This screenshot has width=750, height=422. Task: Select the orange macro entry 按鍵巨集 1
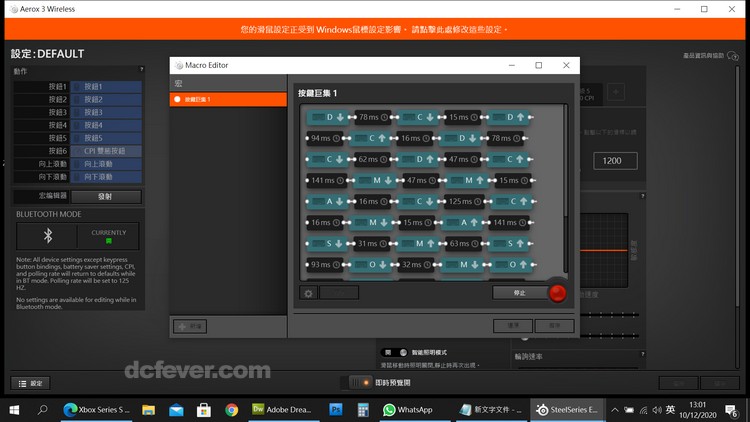pyautogui.click(x=228, y=100)
